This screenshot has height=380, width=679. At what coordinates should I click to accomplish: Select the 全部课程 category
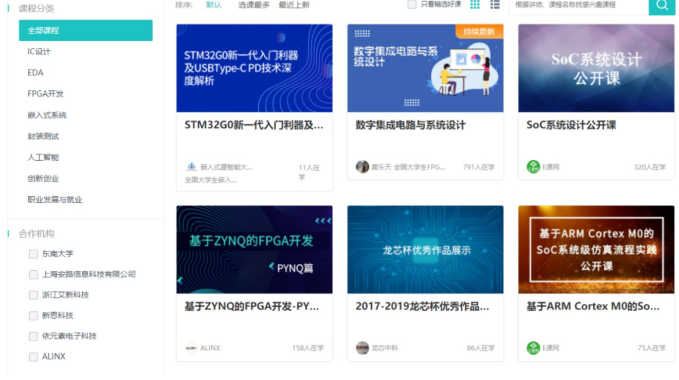86,30
